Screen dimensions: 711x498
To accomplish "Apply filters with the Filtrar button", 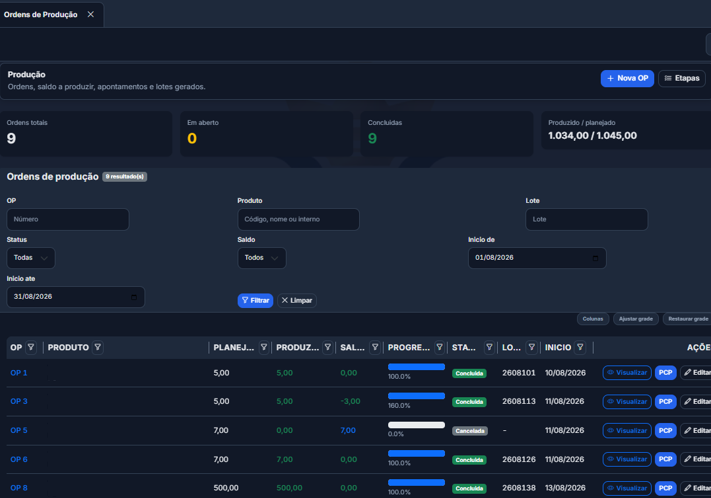I will [255, 301].
